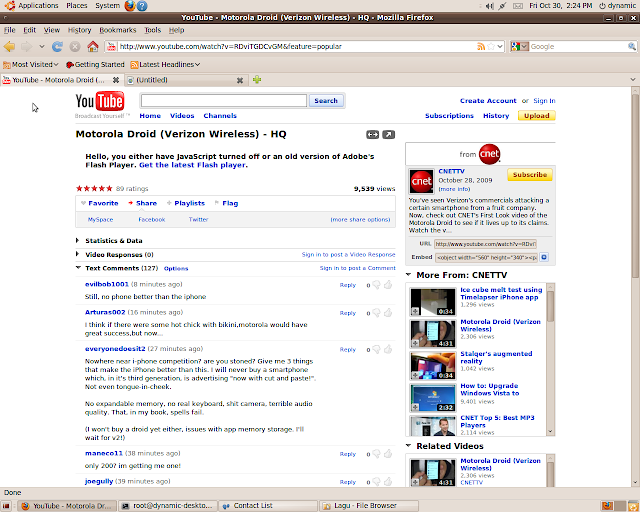Go to the Firefox home page icon
The image size is (640, 512).
tap(93, 47)
